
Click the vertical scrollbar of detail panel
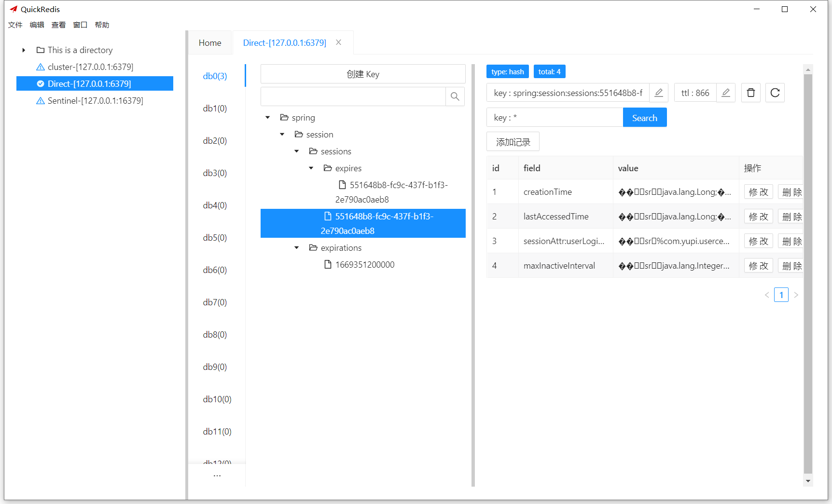808,273
